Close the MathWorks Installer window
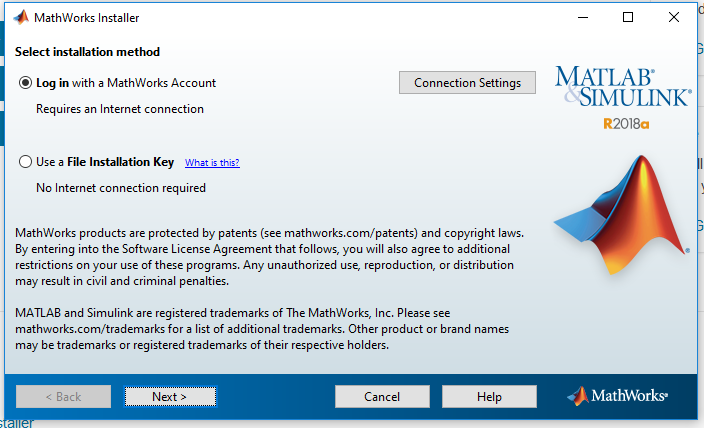This screenshot has width=704, height=428. [673, 18]
